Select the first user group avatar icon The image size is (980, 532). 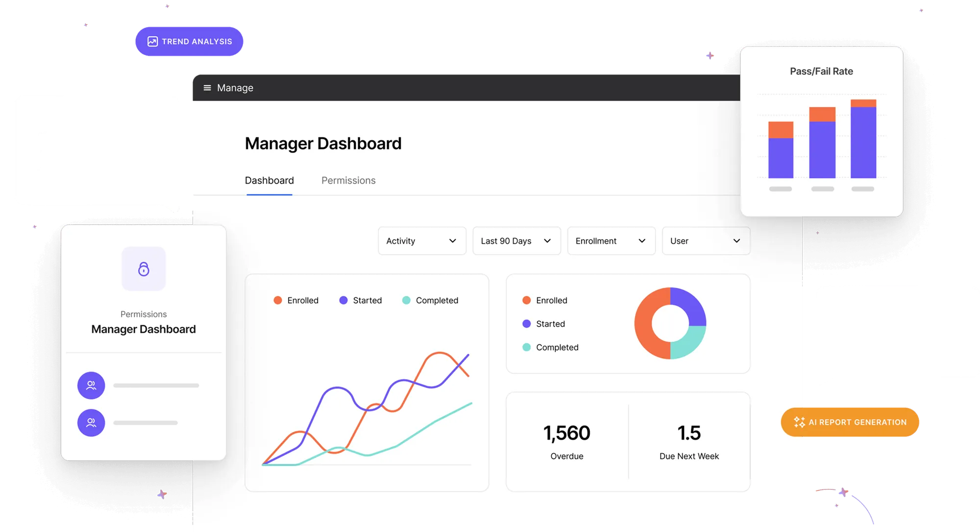[x=91, y=386]
